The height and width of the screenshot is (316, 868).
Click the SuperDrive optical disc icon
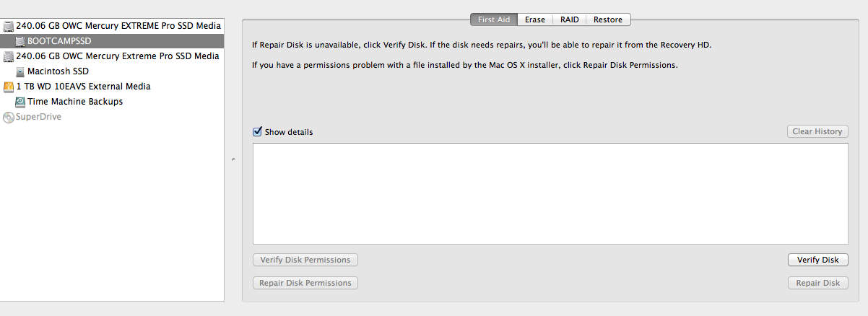[x=9, y=117]
